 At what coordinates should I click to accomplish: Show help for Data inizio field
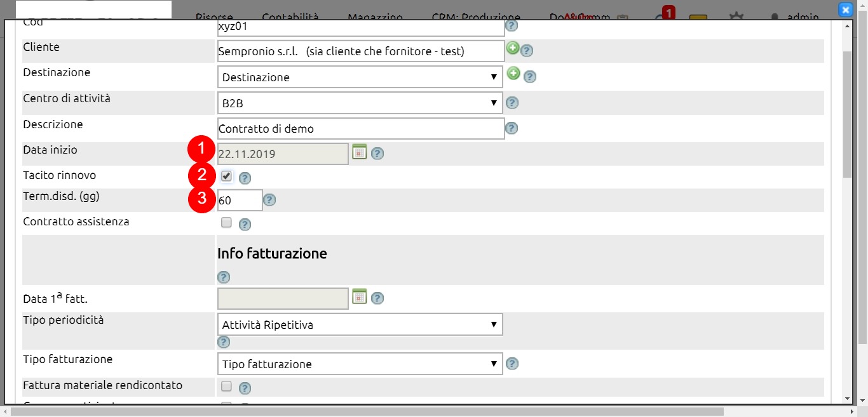[377, 154]
